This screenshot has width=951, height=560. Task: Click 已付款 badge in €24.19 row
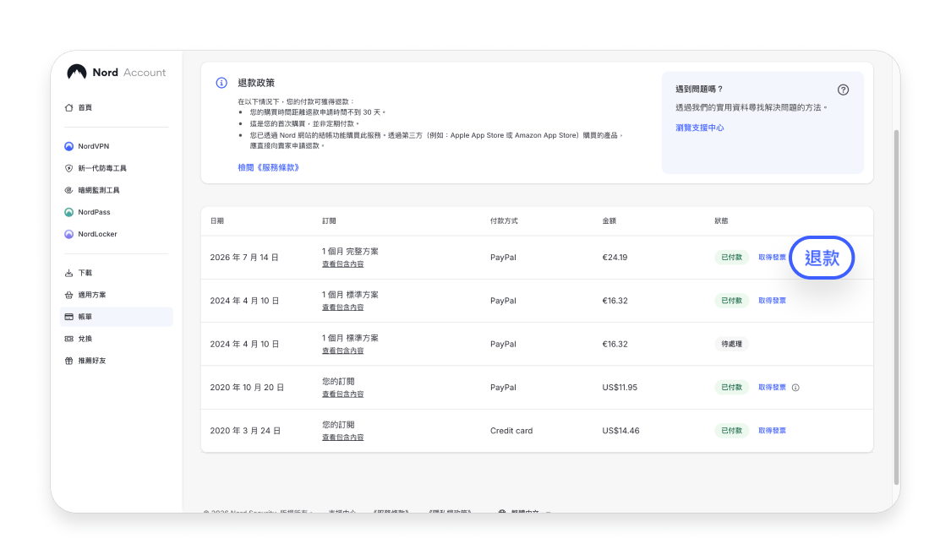731,257
